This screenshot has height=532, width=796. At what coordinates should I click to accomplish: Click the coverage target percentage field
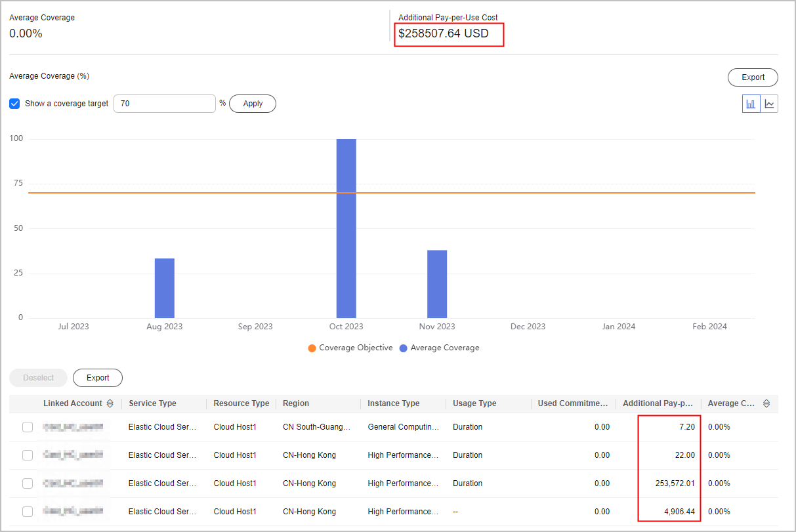(164, 104)
